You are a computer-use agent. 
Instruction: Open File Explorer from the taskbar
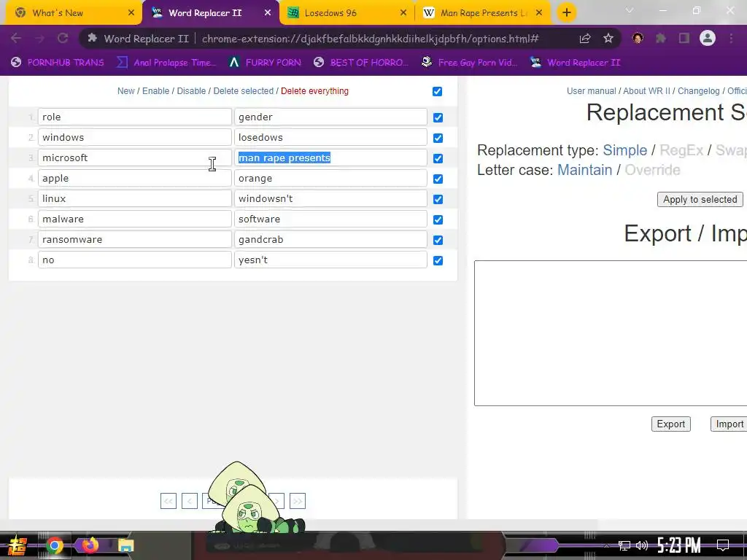125,545
